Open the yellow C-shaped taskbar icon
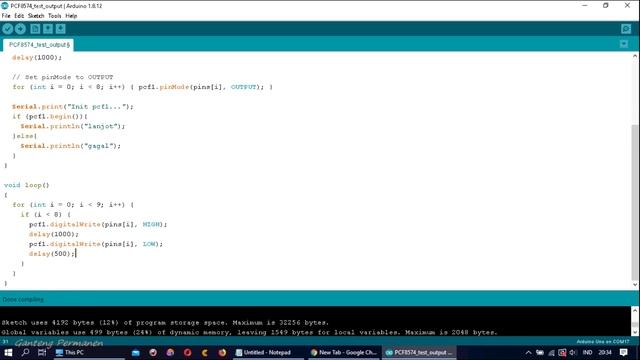Viewport: 640px width, 360px height. point(204,352)
